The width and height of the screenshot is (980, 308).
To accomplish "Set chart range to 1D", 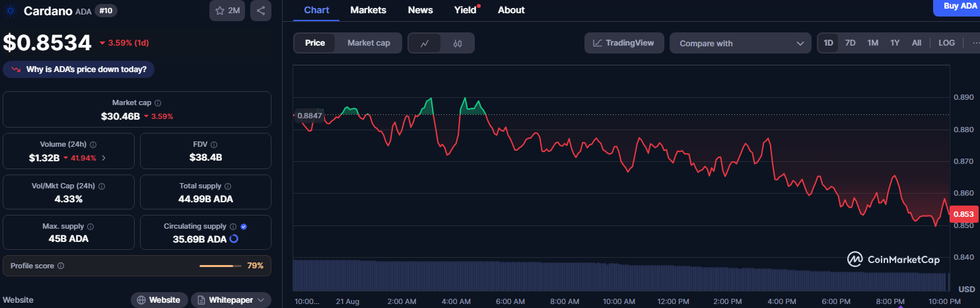I will (x=828, y=43).
